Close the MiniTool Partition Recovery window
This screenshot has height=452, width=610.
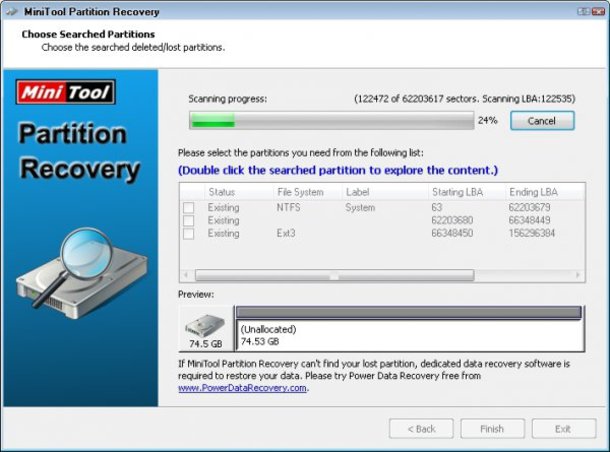[x=598, y=12]
